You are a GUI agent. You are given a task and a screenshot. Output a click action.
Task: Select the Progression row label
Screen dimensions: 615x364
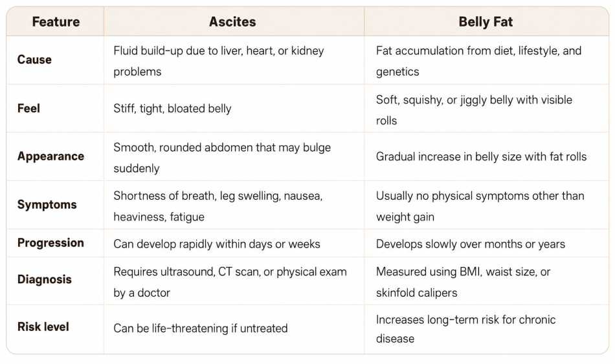pos(50,243)
